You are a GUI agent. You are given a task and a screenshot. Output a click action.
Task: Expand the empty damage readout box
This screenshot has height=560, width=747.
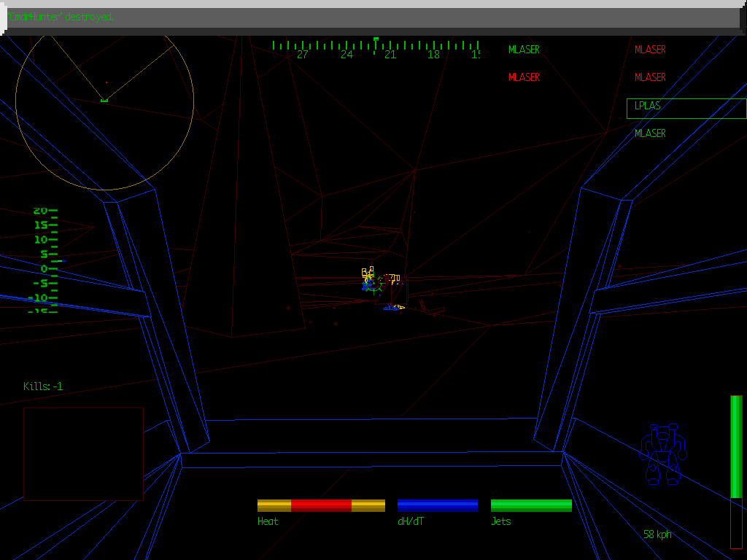83,452
